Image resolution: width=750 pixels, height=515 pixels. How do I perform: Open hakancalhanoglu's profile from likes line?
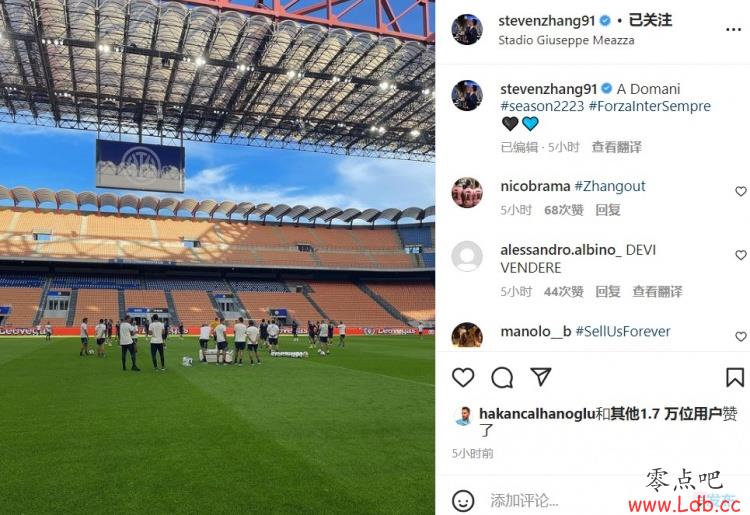click(537, 414)
